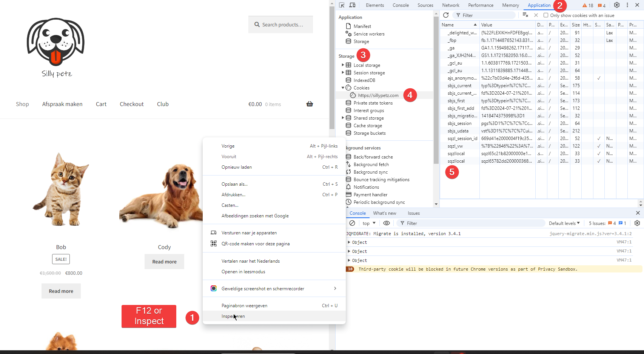Expand Shared storage tree node
The image size is (644, 354).
coord(343,118)
